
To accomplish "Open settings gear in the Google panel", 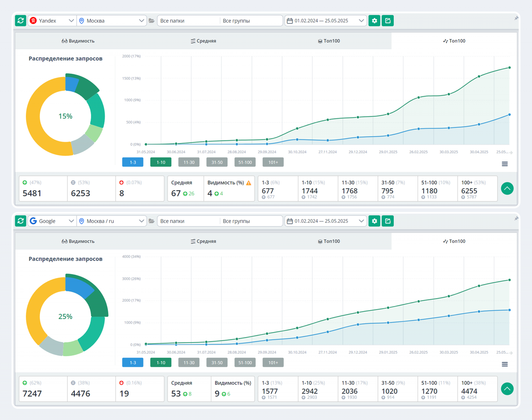I will pyautogui.click(x=374, y=221).
